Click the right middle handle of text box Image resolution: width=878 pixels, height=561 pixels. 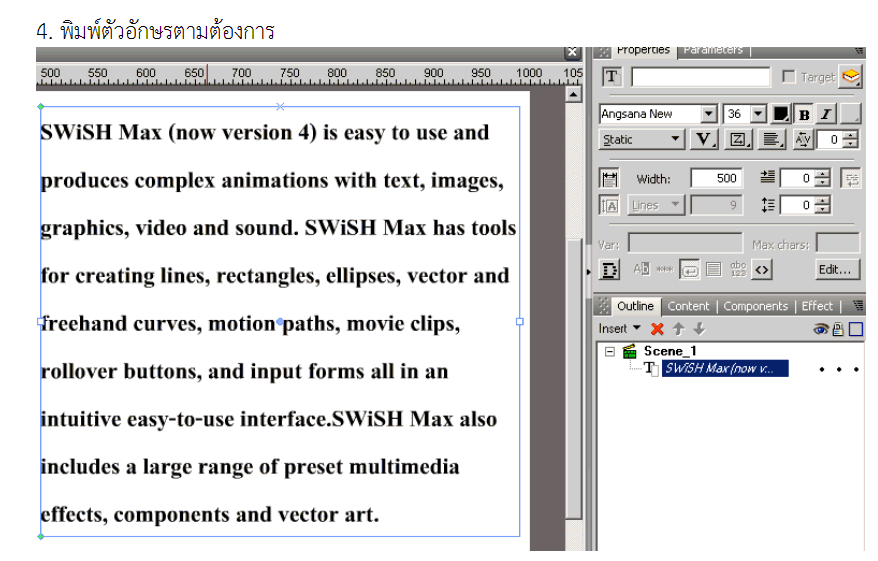click(520, 322)
